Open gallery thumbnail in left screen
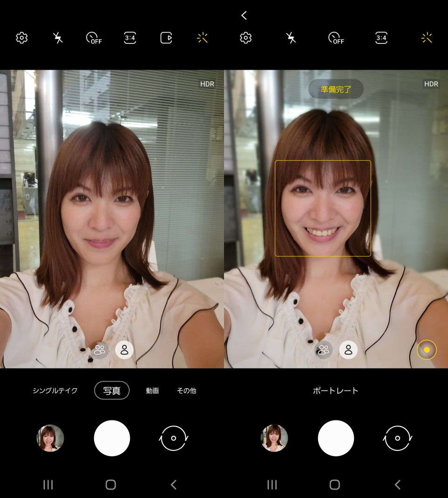Viewport: 448px width, 498px height. 50,438
